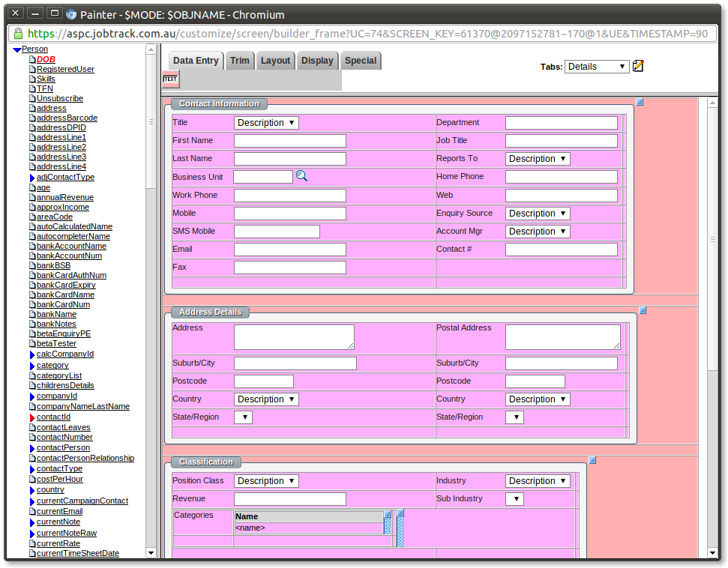Click the Unsubscribe item in the tree
This screenshot has height=568, width=728.
(62, 98)
